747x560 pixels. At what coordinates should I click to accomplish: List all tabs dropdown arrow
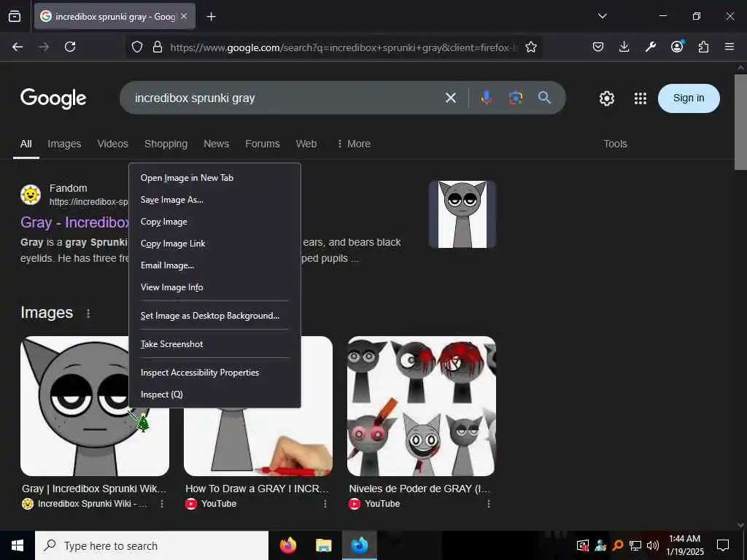pyautogui.click(x=602, y=16)
